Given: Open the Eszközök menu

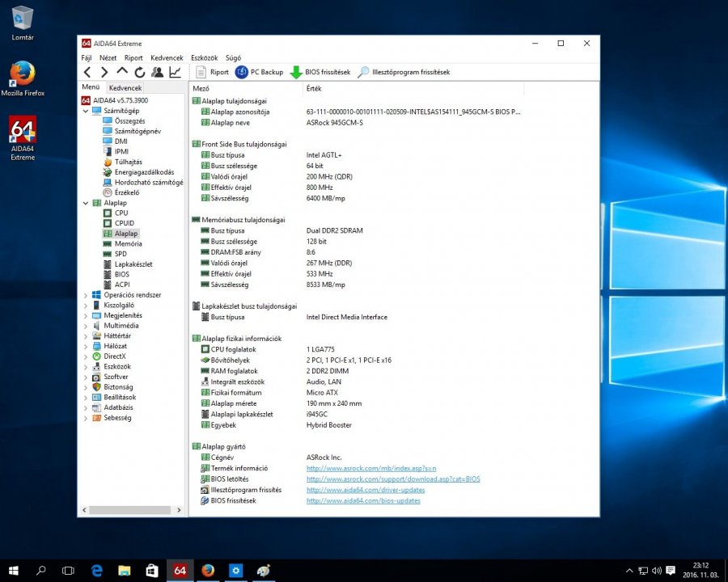Looking at the screenshot, I should click(x=205, y=58).
